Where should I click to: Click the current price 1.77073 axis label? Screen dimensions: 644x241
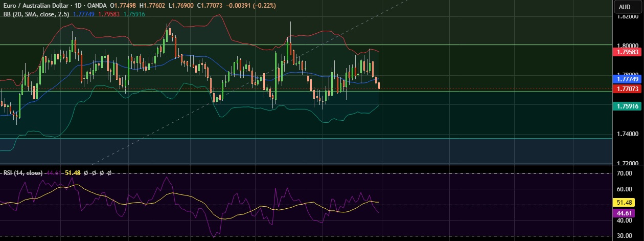627,89
